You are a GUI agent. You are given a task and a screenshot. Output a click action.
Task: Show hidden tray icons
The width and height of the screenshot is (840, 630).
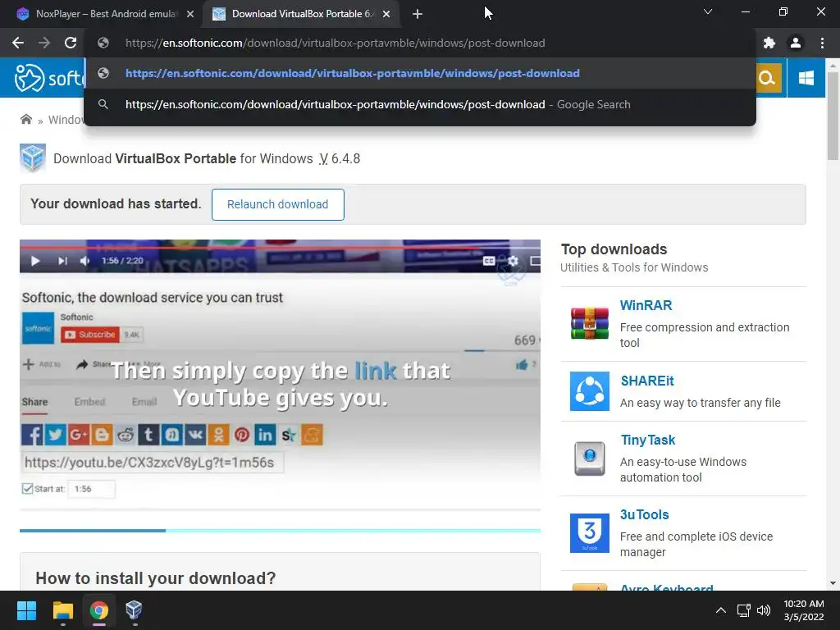point(721,610)
